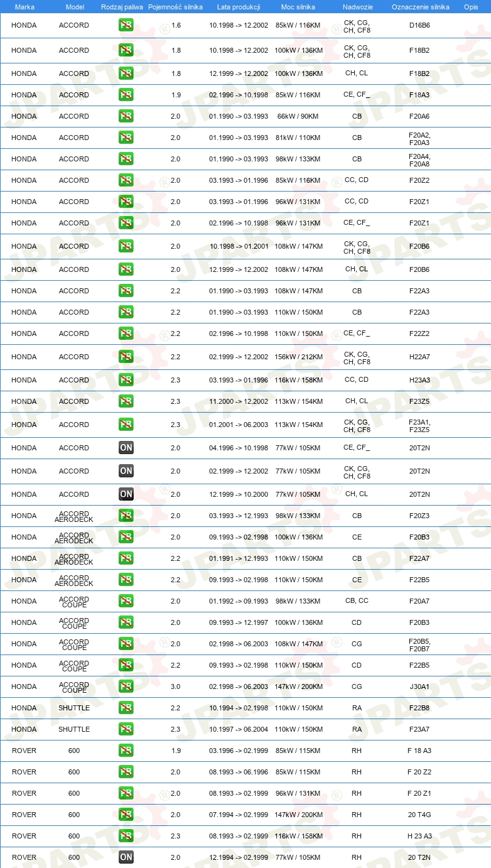The image size is (491, 868).
Task: Click the fuel icon in the F22Z2 row
Action: click(x=126, y=334)
